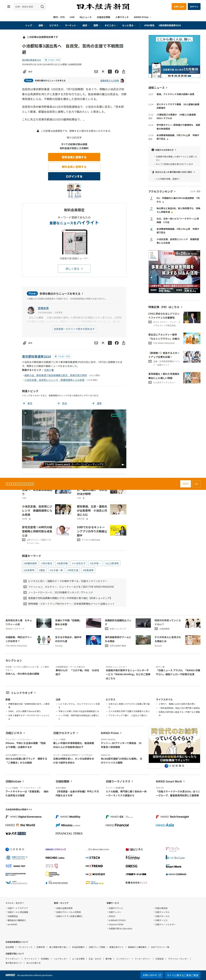Screen dimensions: 206x980
Task: Open NIKKEI Financial logo link
Action: (117, 825)
